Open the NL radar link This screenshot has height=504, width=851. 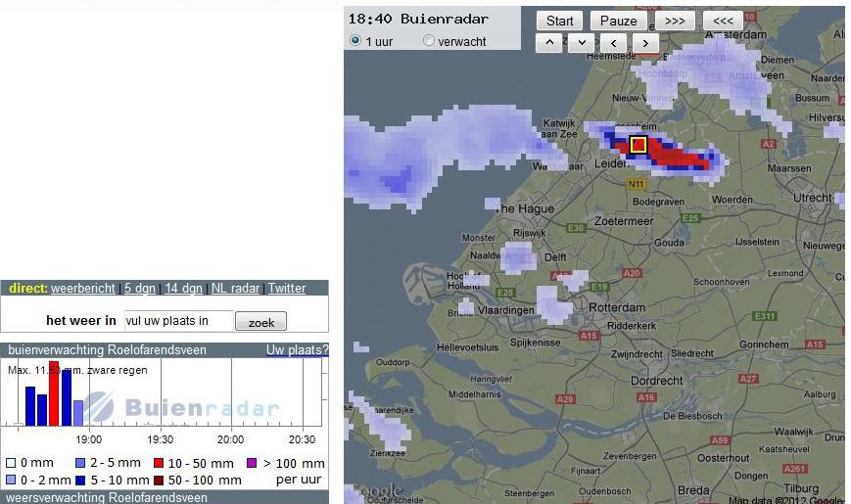click(x=235, y=288)
